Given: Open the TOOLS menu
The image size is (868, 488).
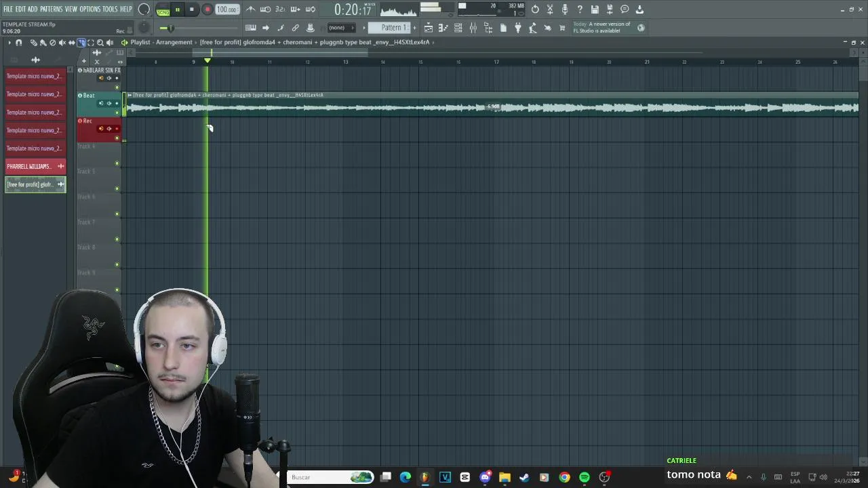Looking at the screenshot, I should click(x=110, y=9).
